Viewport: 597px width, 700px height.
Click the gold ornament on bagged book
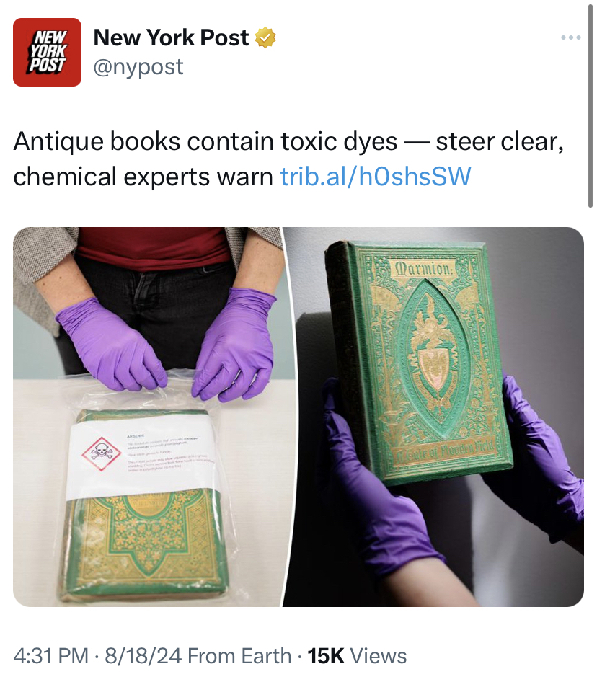pyautogui.click(x=147, y=541)
